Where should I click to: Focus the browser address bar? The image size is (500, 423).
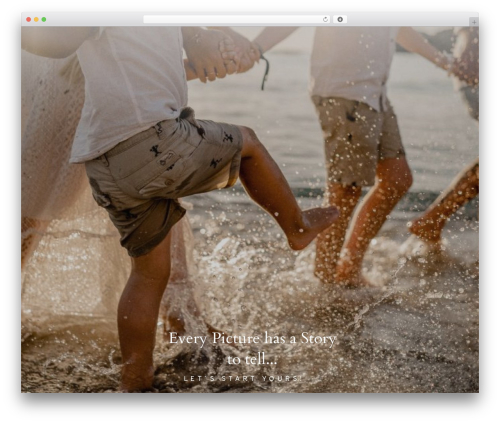coord(237,20)
